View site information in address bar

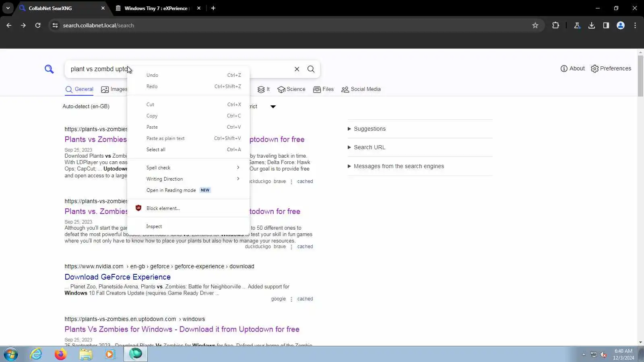[55, 25]
